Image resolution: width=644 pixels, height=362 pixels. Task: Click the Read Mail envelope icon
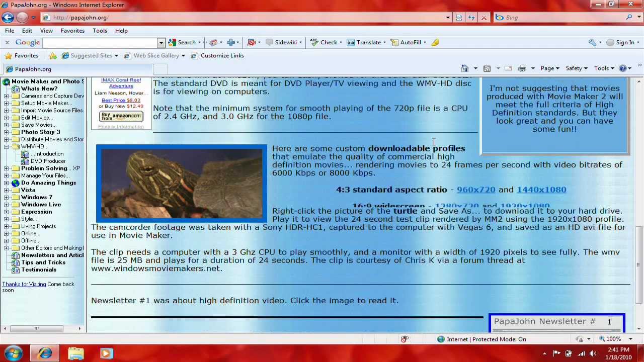(508, 68)
